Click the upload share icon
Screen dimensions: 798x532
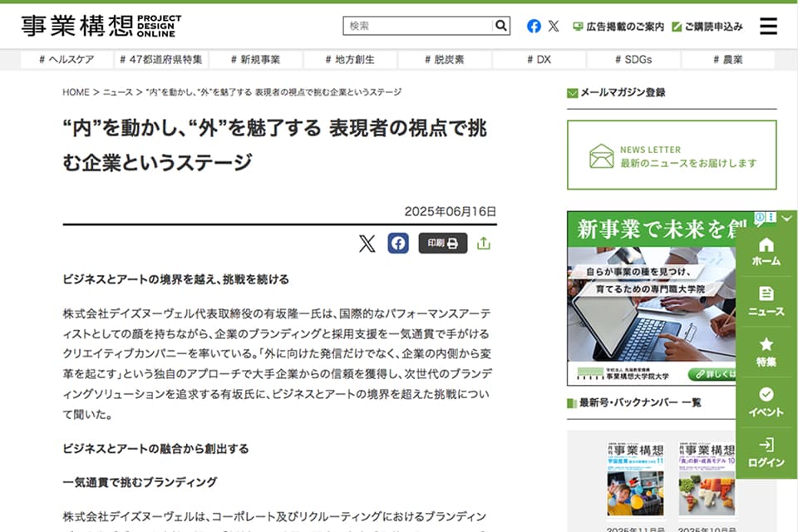pyautogui.click(x=484, y=244)
